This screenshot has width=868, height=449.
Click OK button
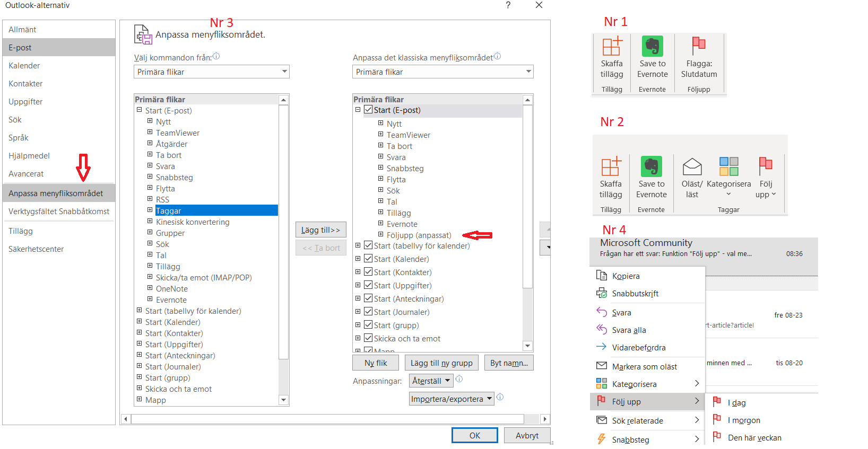(x=475, y=435)
